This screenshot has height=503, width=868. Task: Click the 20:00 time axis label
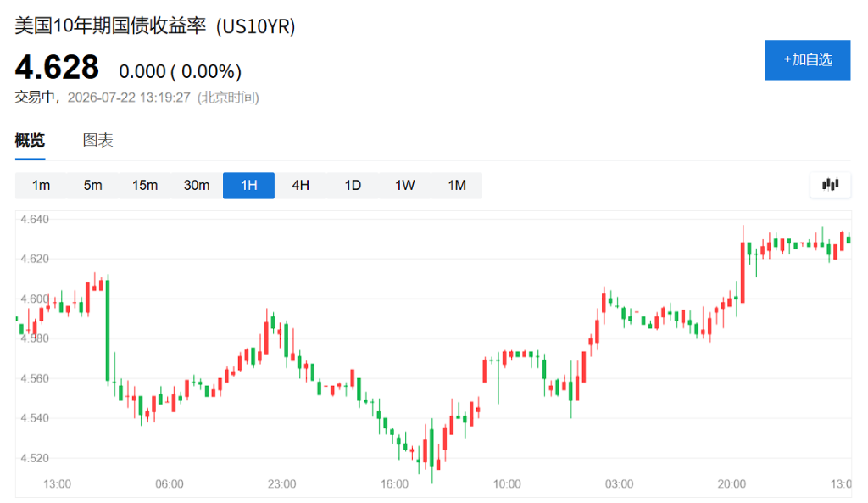click(x=732, y=484)
